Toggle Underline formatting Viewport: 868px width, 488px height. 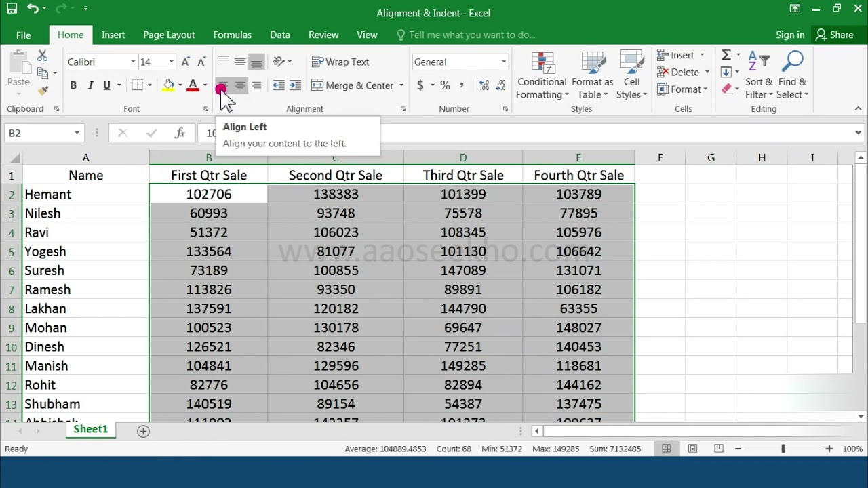click(106, 85)
